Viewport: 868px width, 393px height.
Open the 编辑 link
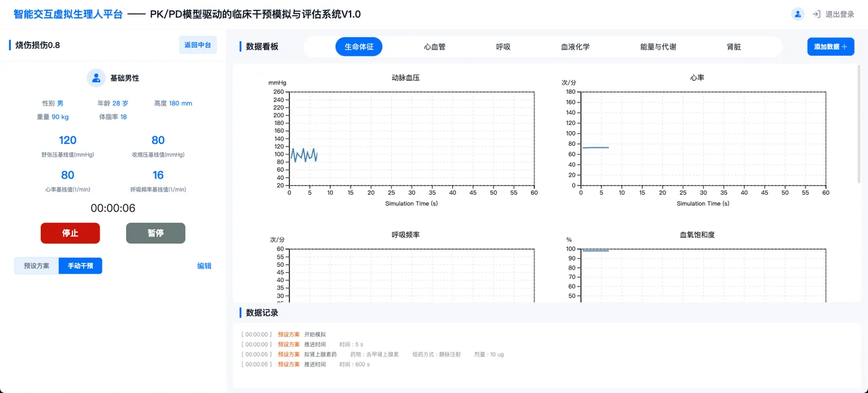[x=204, y=266]
